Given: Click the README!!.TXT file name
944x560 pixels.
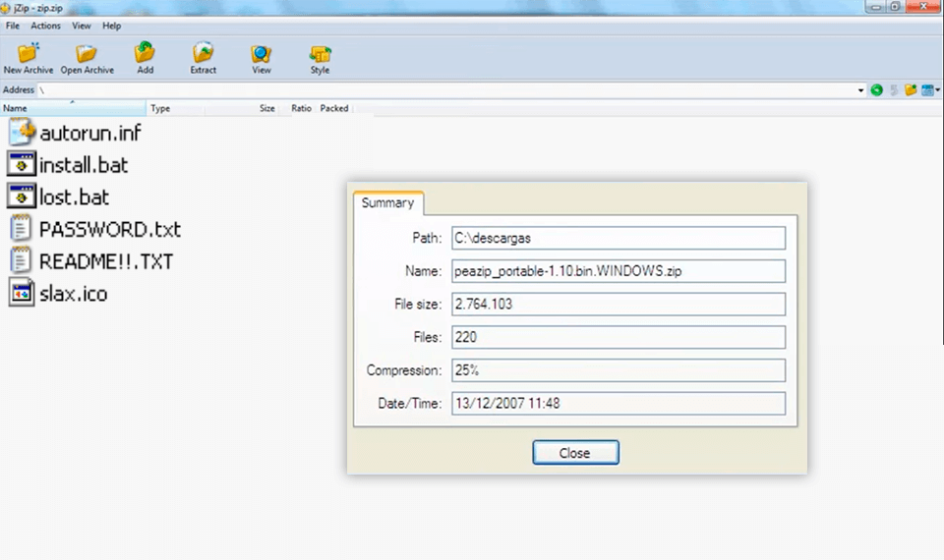Looking at the screenshot, I should (106, 261).
